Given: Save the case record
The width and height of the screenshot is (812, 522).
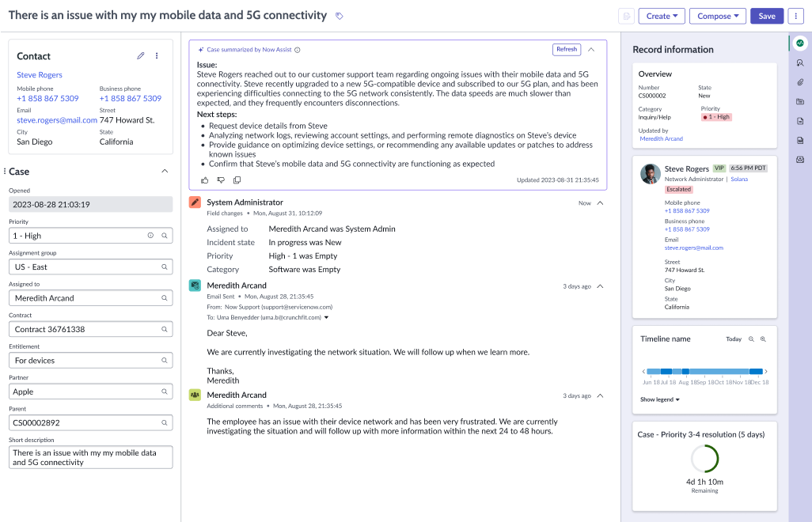Looking at the screenshot, I should click(767, 16).
